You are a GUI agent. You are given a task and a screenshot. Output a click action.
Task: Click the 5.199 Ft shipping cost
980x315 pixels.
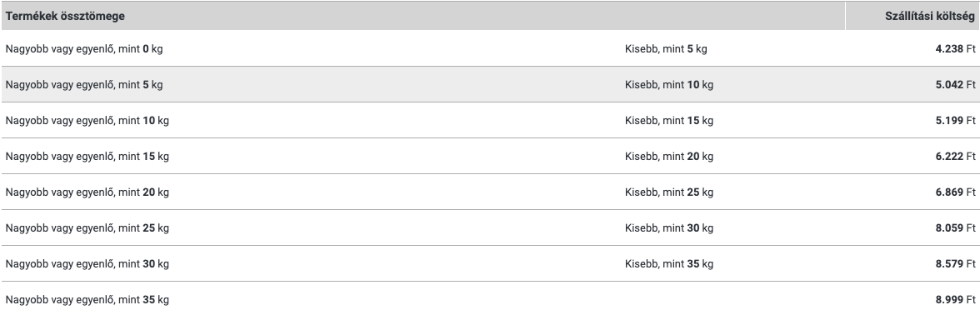pyautogui.click(x=955, y=121)
